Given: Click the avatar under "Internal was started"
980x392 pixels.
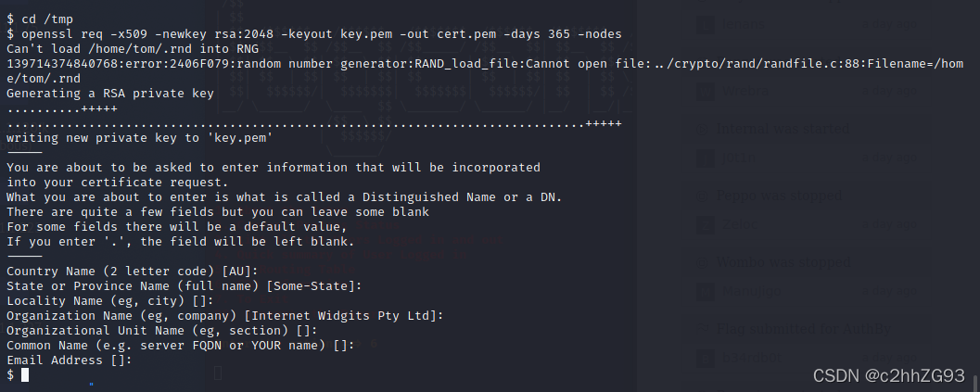Looking at the screenshot, I should (705, 158).
